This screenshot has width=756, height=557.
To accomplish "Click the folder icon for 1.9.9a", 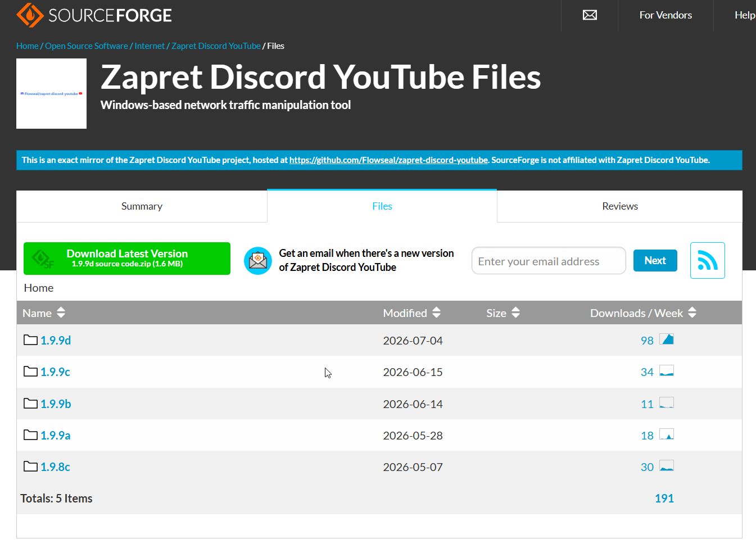I will 30,435.
